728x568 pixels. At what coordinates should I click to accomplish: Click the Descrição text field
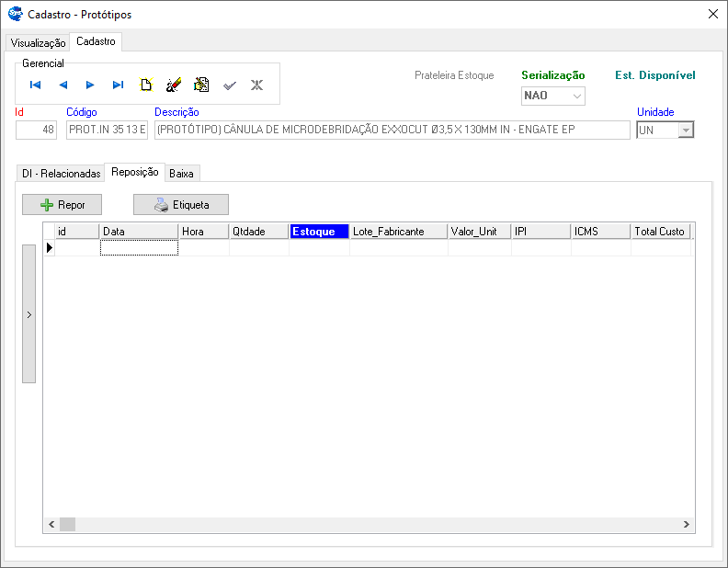(x=392, y=130)
